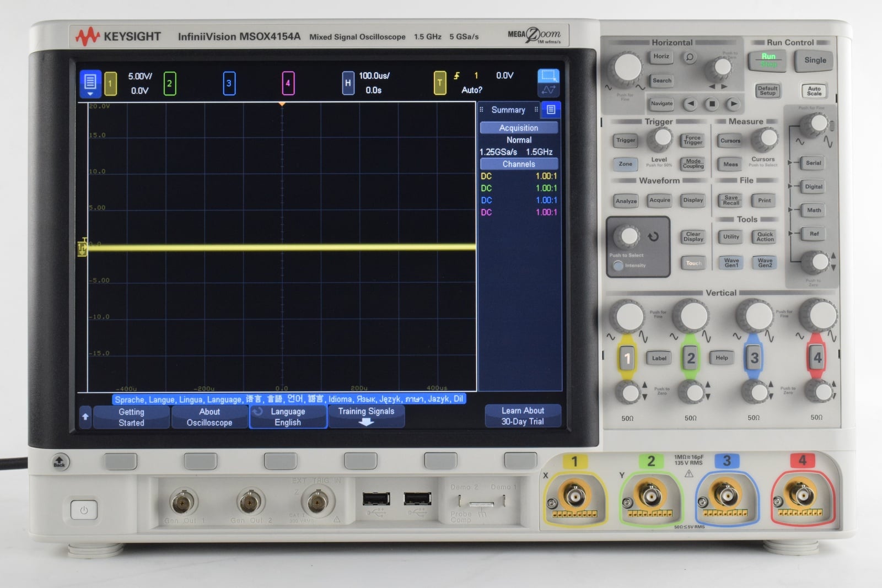Toggle the Math waveform key

814,211
